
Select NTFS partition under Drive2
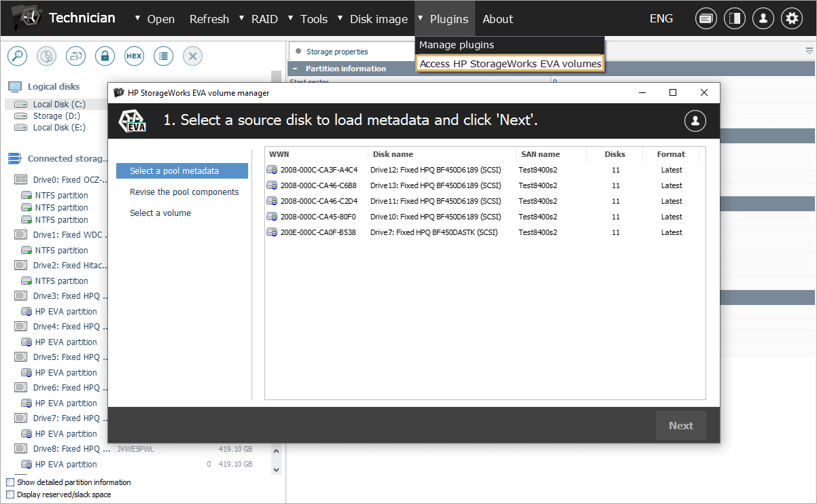tap(62, 281)
